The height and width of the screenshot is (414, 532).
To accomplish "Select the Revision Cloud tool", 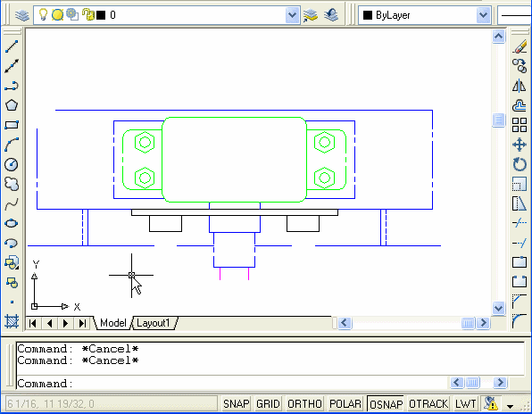I will [12, 184].
